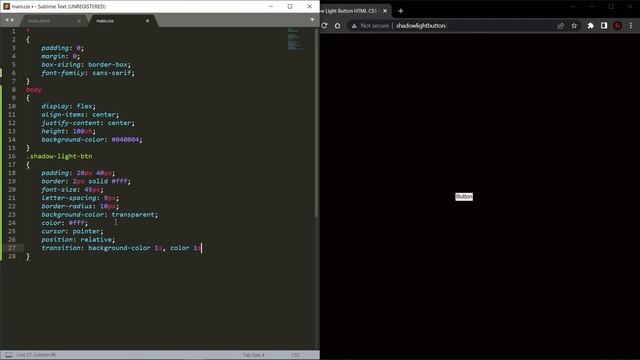Viewport: 640px width, 360px height.
Task: Click '100vh' value on line 13
Action: pos(83,131)
